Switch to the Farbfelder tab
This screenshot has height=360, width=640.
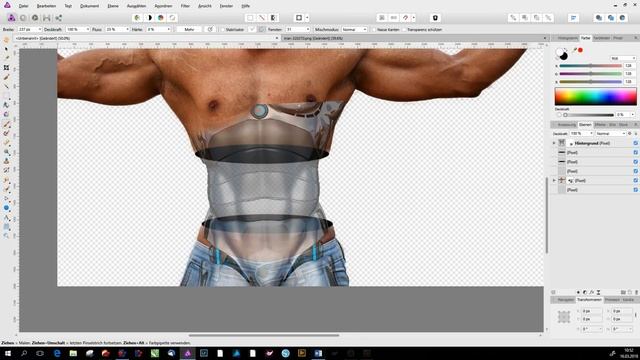pos(601,38)
